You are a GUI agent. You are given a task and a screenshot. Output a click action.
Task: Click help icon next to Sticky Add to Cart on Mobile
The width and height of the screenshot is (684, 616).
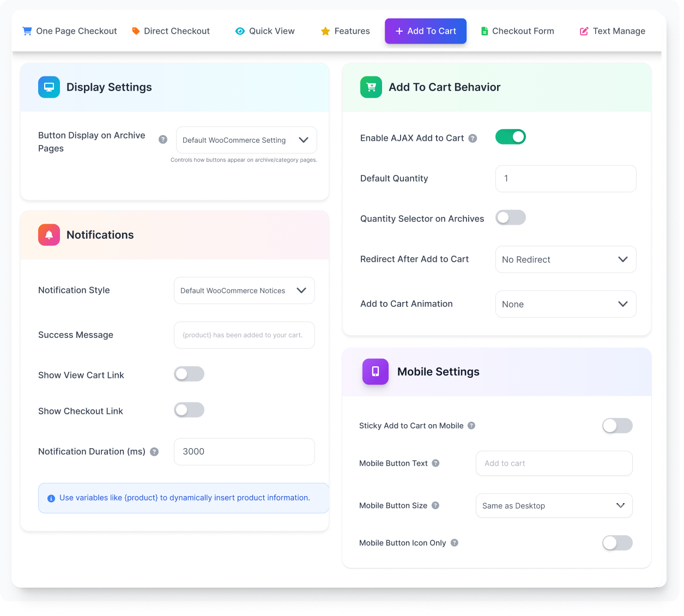pyautogui.click(x=471, y=426)
